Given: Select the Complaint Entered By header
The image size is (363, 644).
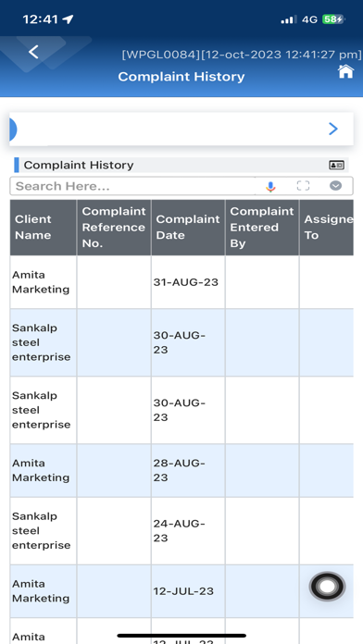Looking at the screenshot, I should point(262,228).
